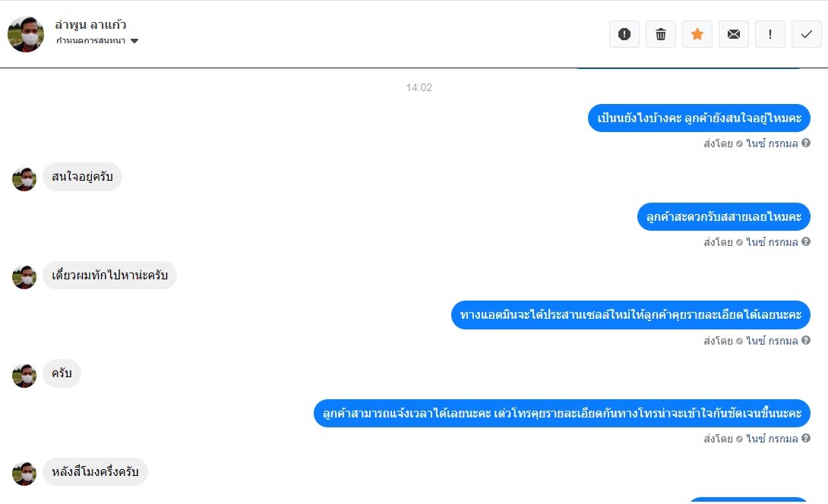This screenshot has width=828, height=504.
Task: Flag the chat as priority with the exclamation mark
Action: point(770,34)
